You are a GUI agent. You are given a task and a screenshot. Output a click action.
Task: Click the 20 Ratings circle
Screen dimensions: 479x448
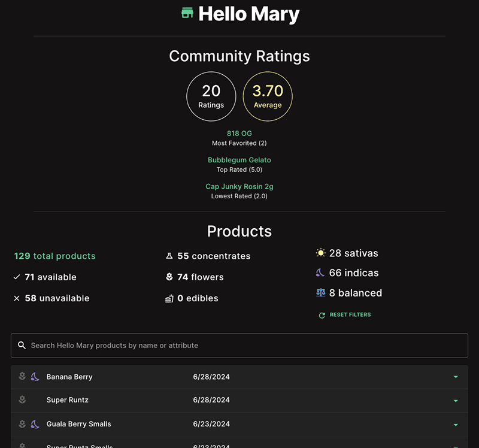tap(211, 96)
